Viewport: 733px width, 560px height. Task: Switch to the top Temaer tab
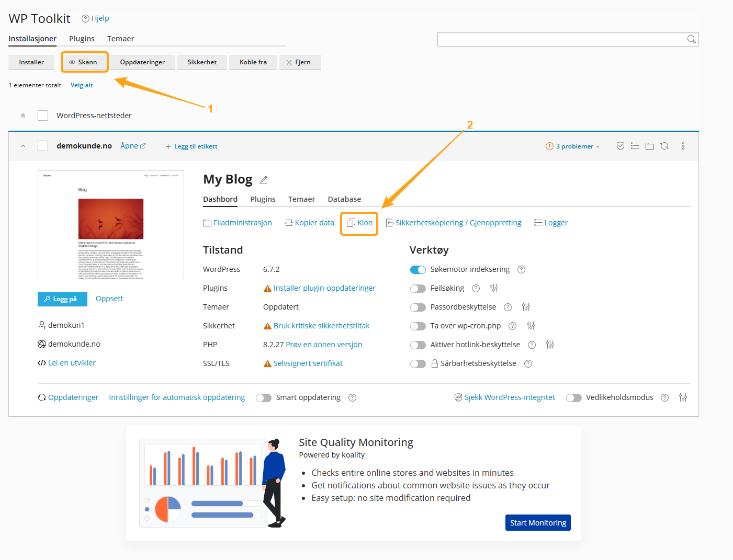(x=120, y=39)
